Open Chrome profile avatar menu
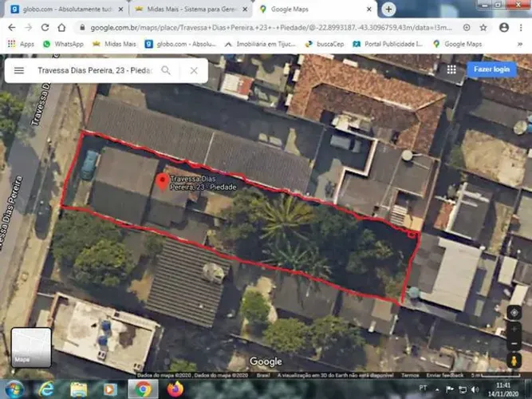Viewport: 532px width, 399px height. pos(504,27)
